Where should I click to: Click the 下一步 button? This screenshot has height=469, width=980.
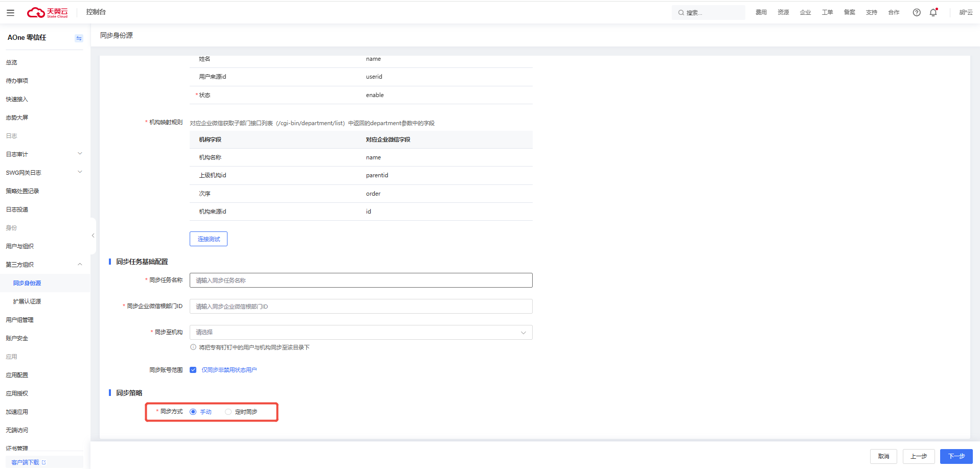point(956,456)
